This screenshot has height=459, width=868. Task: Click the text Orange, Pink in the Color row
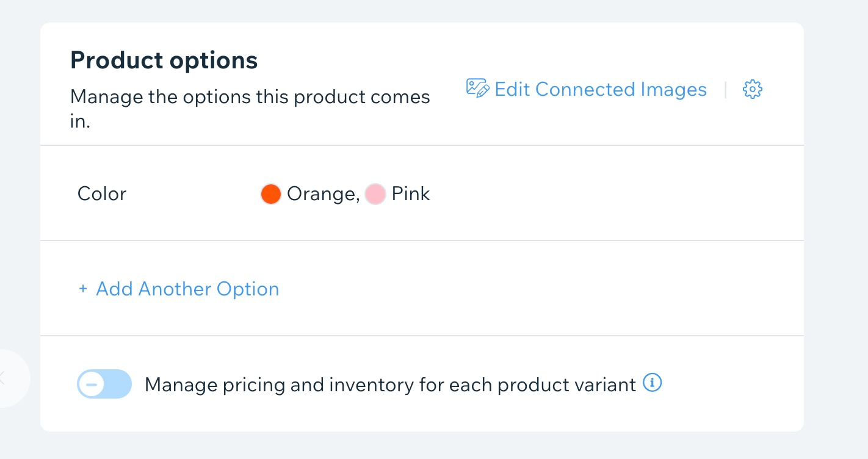[345, 193]
